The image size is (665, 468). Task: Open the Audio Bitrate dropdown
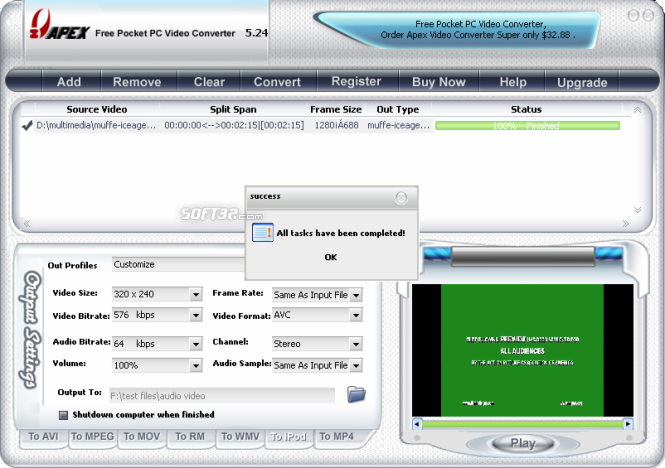[x=196, y=344]
